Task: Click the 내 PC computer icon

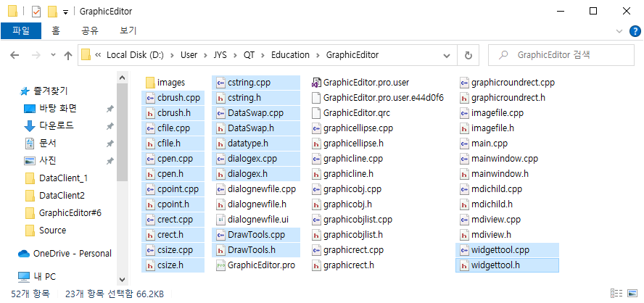Action: (24, 277)
